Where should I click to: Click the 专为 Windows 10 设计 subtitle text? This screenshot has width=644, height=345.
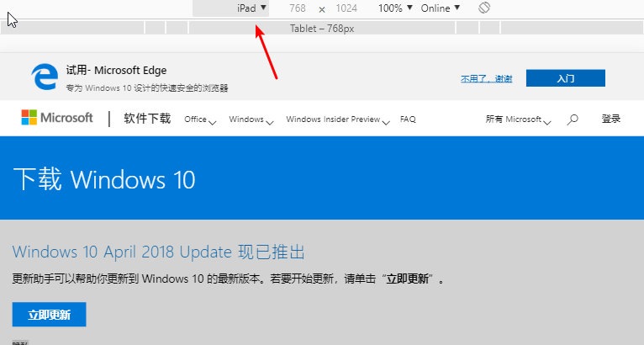point(147,88)
